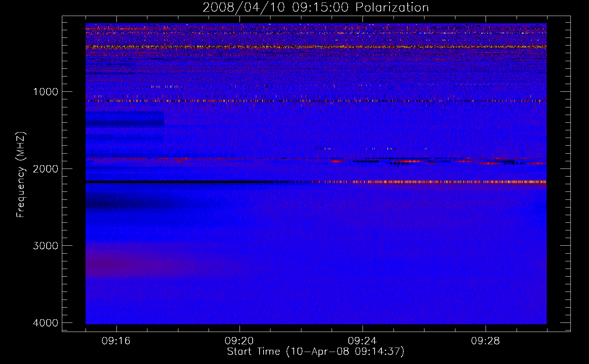Click the yellow-orange interference line near top of spectrogram

coord(316,47)
